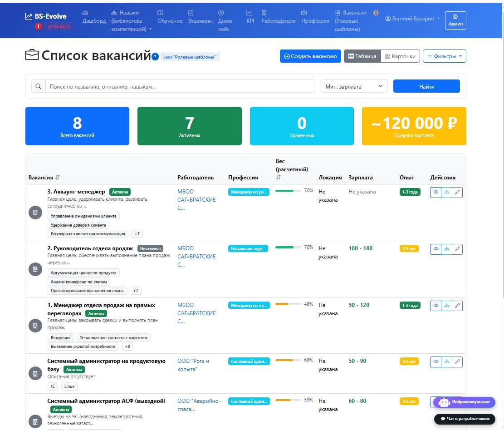Image resolution: width=504 pixels, height=431 pixels.
Task: Open the Евгений Бухарин user menu
Action: pyautogui.click(x=412, y=19)
